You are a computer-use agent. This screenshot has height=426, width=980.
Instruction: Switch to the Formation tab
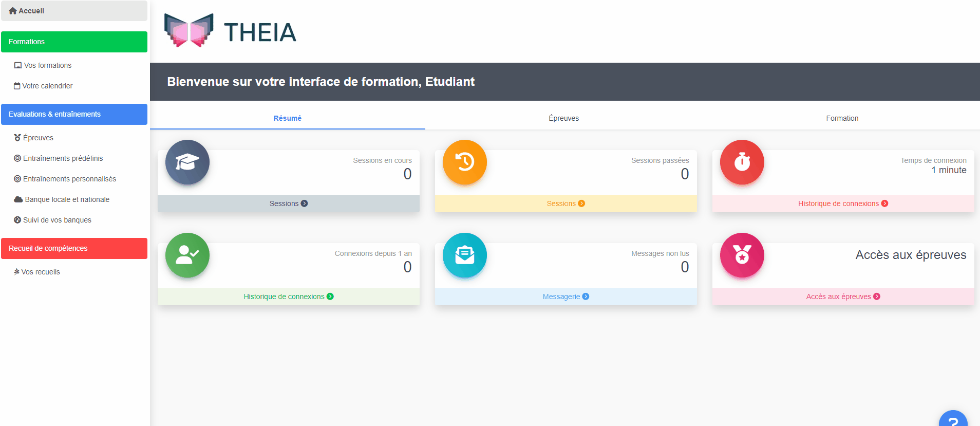click(842, 118)
